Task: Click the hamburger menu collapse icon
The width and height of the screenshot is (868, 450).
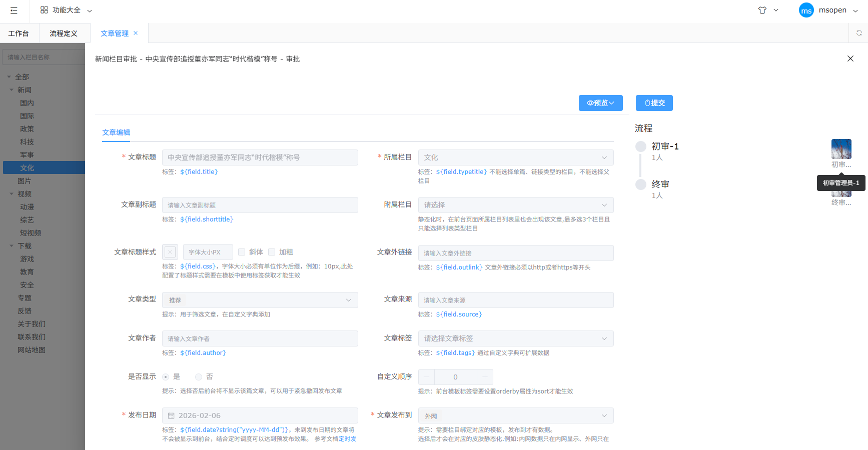Action: click(x=14, y=10)
